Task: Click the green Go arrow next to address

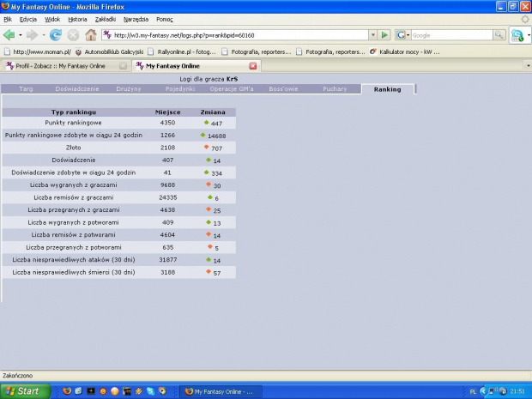Action: tap(384, 35)
